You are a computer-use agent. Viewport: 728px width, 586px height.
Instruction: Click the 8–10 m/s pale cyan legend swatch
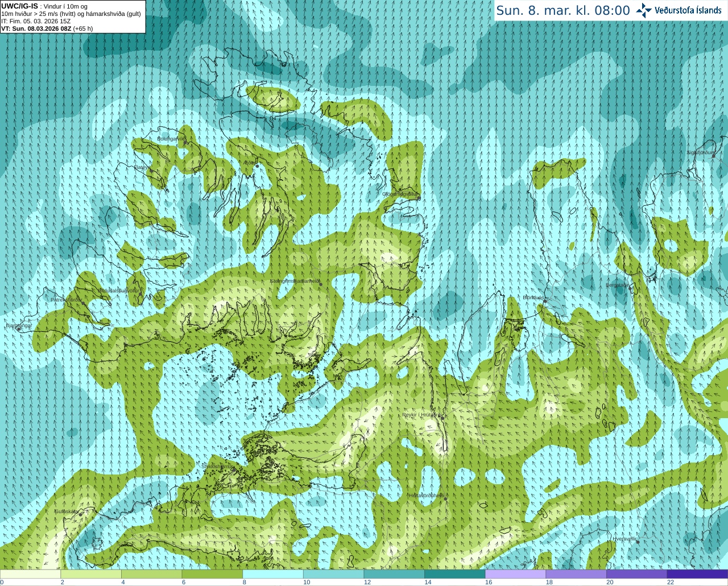[x=273, y=574]
